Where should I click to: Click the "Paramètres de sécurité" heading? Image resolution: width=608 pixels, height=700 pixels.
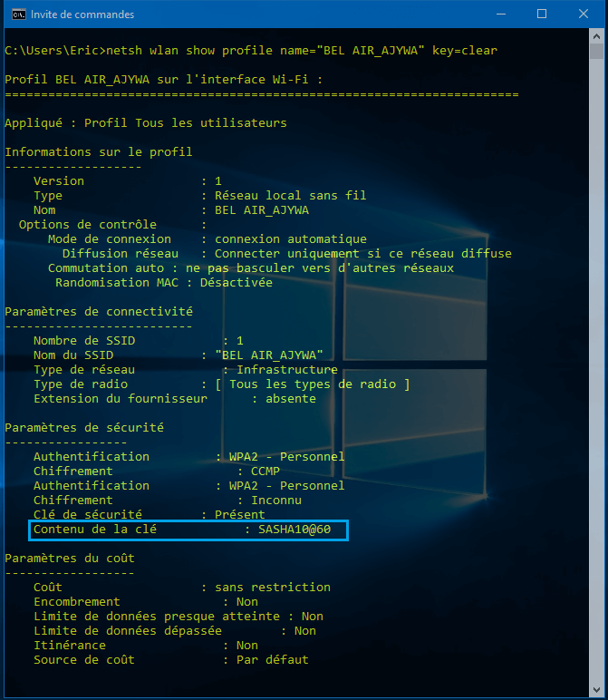[x=84, y=428]
